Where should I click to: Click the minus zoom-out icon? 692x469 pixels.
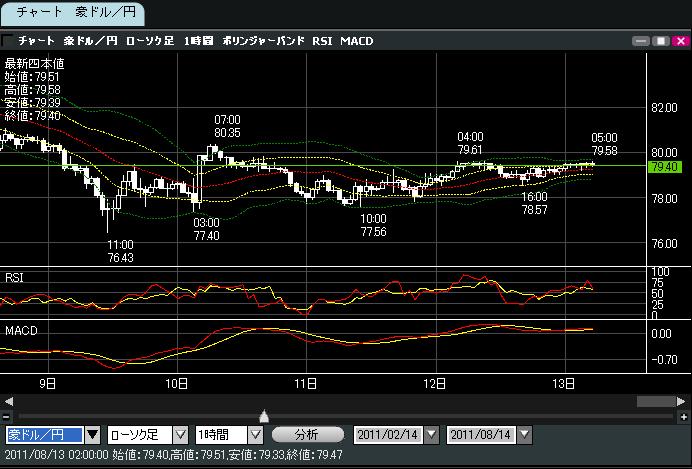coord(7,416)
